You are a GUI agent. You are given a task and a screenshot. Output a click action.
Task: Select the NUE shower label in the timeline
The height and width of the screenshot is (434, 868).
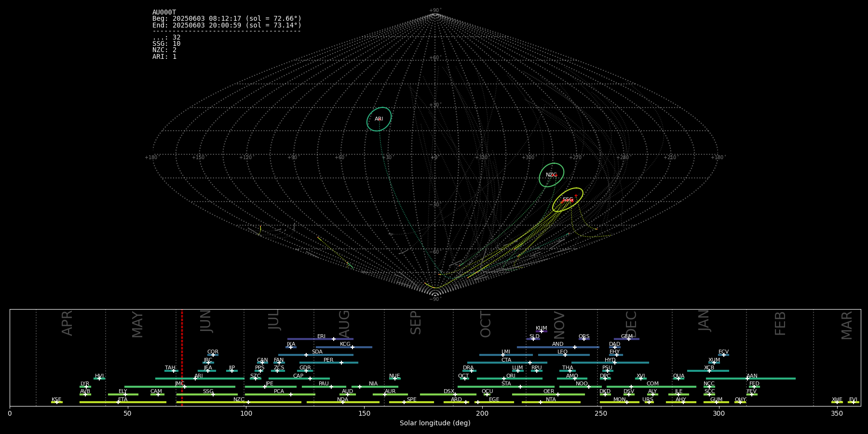coord(394,376)
